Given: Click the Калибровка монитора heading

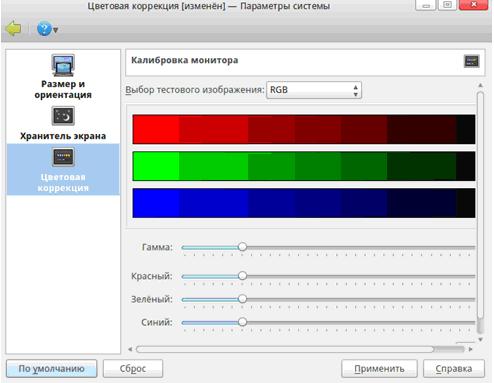Looking at the screenshot, I should [x=185, y=60].
